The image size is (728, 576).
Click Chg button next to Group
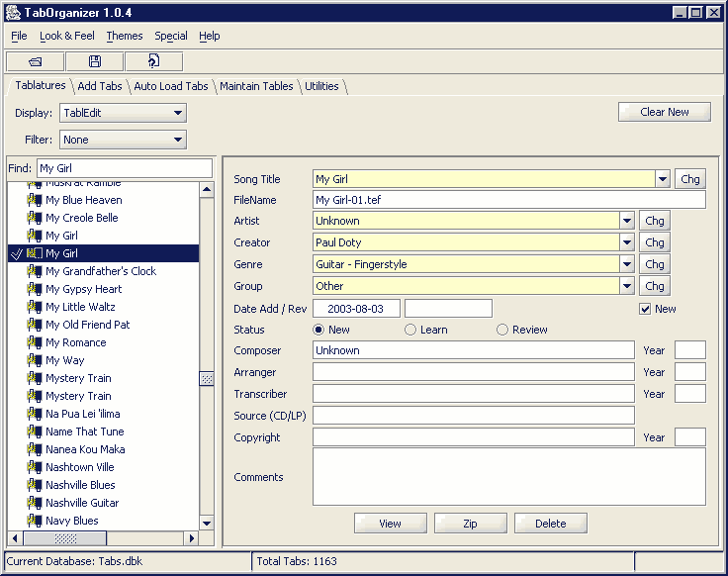(x=655, y=286)
